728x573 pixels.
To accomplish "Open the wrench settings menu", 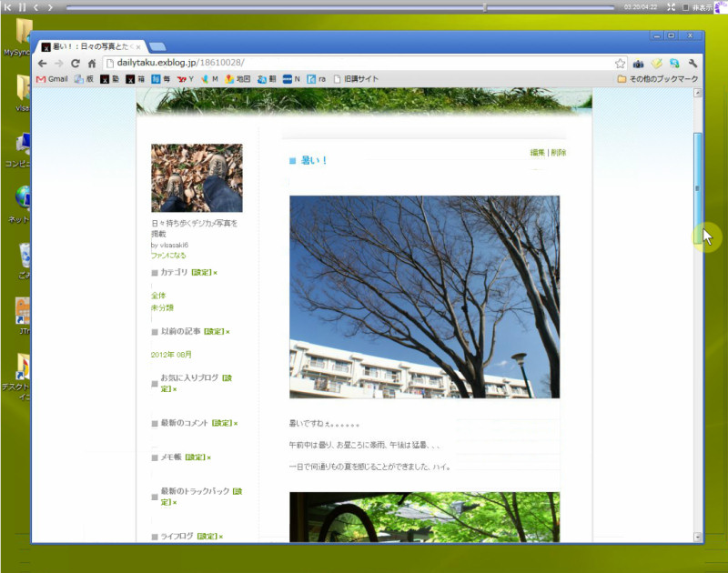I will 693,64.
